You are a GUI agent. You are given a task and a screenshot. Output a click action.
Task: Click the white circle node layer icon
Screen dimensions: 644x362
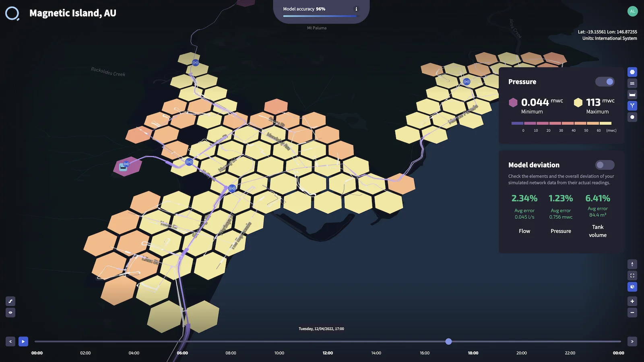tap(632, 117)
